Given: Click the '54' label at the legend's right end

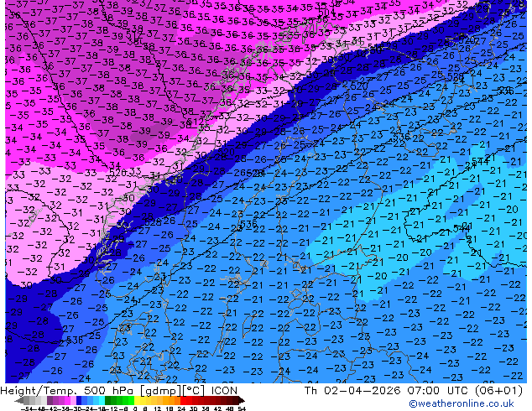Looking at the screenshot, I should [242, 408].
